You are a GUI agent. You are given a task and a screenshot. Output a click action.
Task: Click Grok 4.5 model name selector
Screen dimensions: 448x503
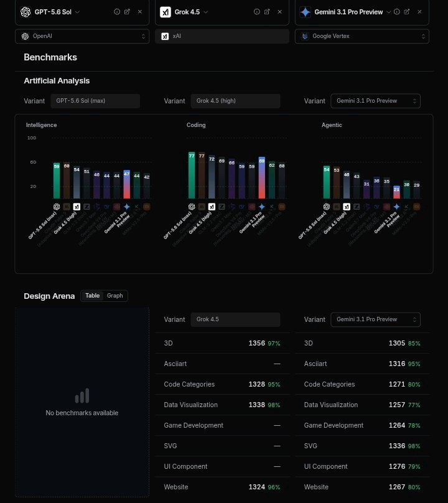click(187, 12)
